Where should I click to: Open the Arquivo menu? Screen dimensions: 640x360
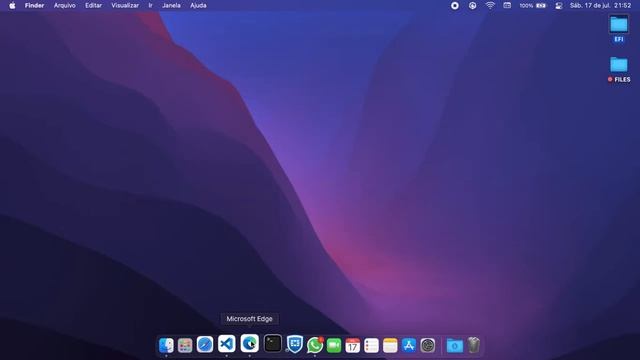(x=64, y=6)
